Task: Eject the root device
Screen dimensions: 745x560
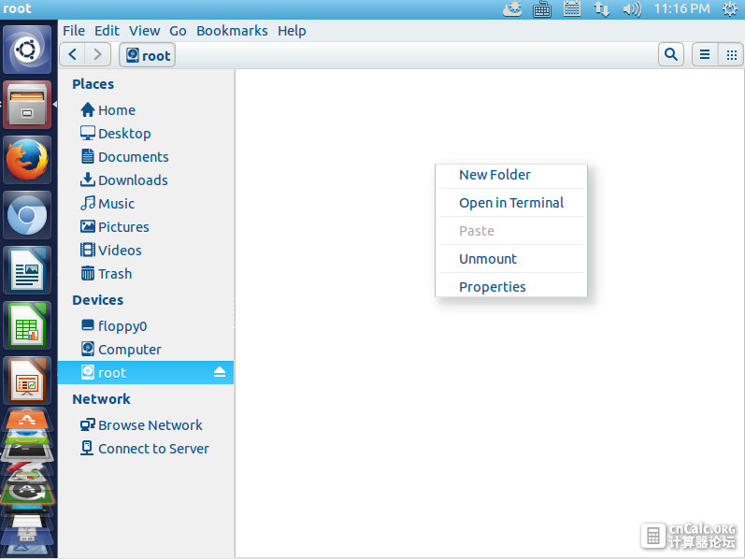Action: (x=220, y=372)
